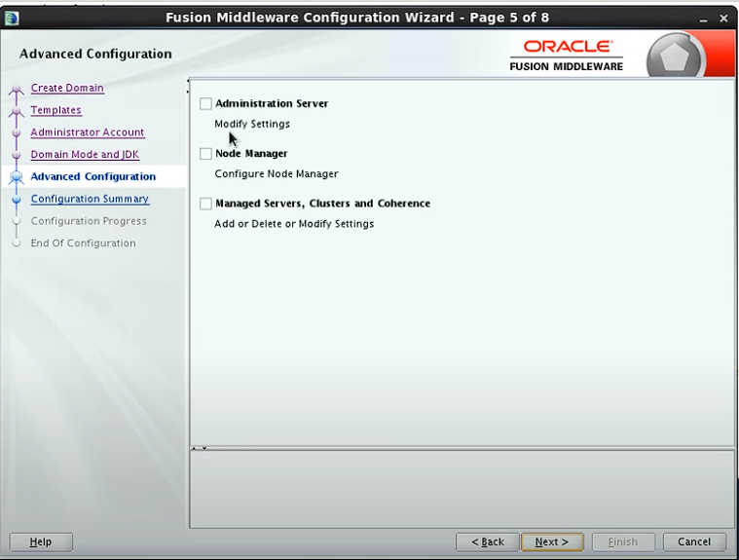
Task: Click the Help button
Action: 41,541
